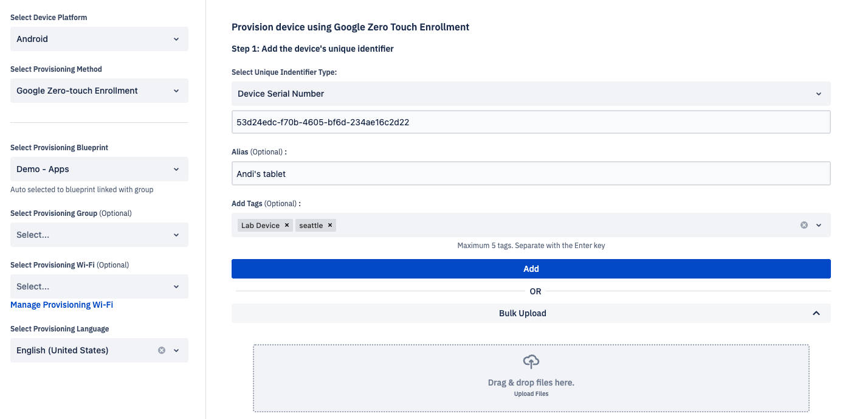The height and width of the screenshot is (419, 868).
Task: Click the cloud upload icon
Action: [x=531, y=362]
